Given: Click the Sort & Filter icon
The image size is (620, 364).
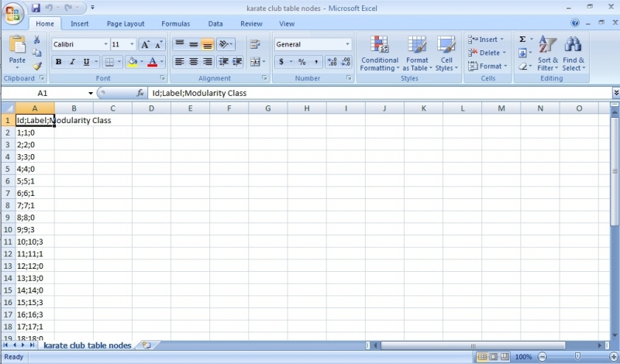Looking at the screenshot, I should [548, 53].
